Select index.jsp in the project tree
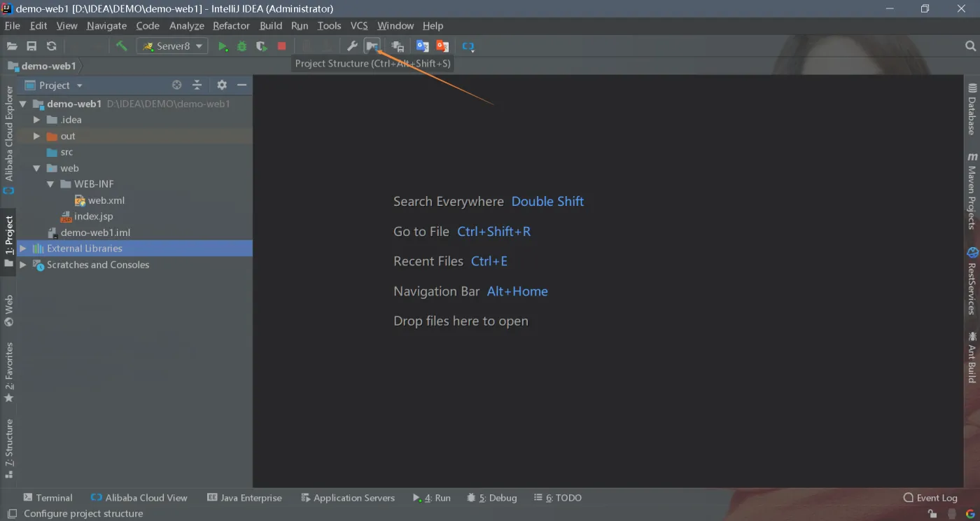 pos(87,216)
